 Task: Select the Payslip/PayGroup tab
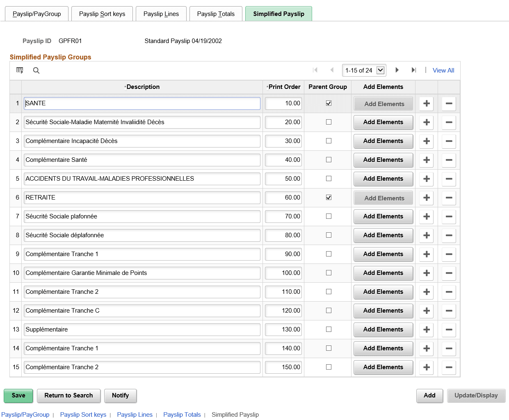point(37,14)
